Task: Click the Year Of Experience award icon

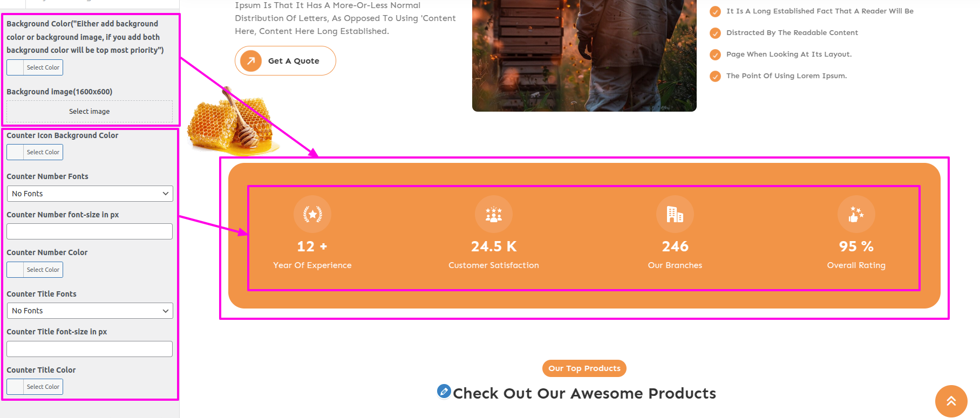Action: (312, 214)
